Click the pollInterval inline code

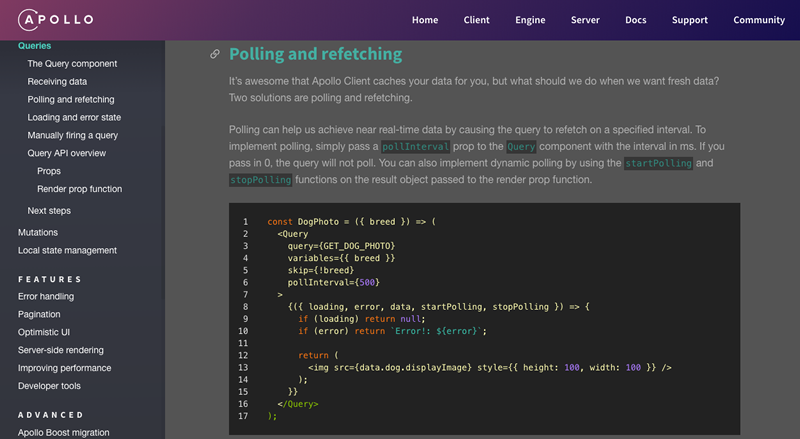[x=415, y=147]
